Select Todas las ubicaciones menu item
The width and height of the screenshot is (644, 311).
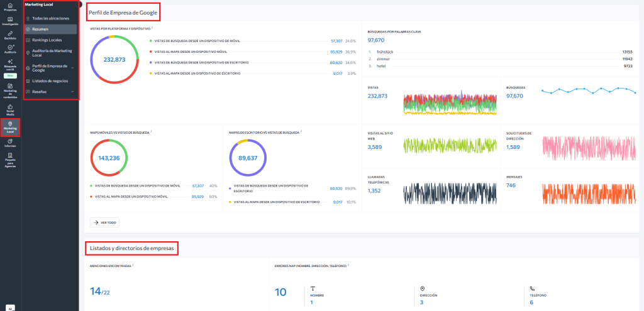pyautogui.click(x=50, y=18)
